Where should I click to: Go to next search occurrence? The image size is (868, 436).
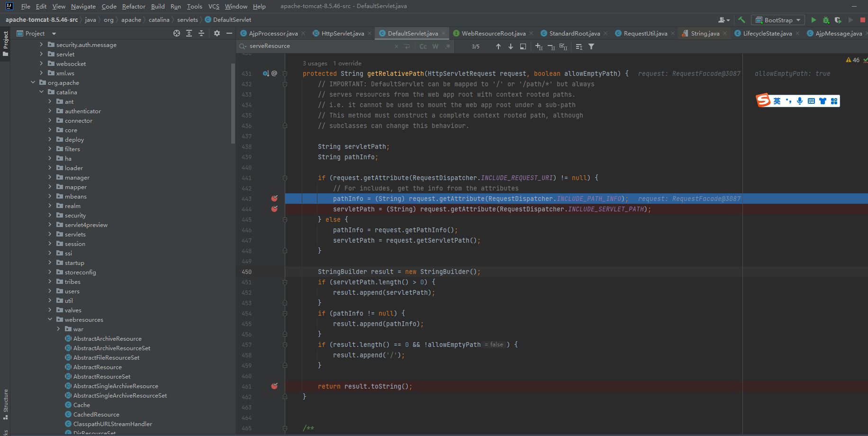click(510, 46)
